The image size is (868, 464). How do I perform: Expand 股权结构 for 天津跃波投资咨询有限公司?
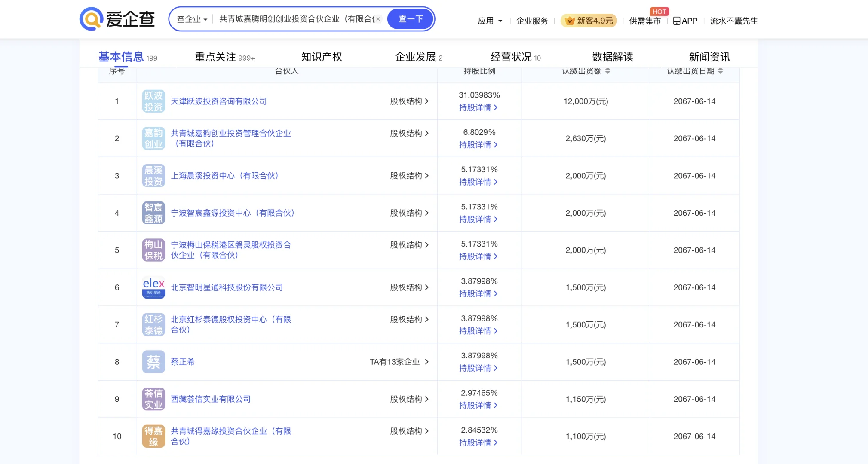coord(409,101)
